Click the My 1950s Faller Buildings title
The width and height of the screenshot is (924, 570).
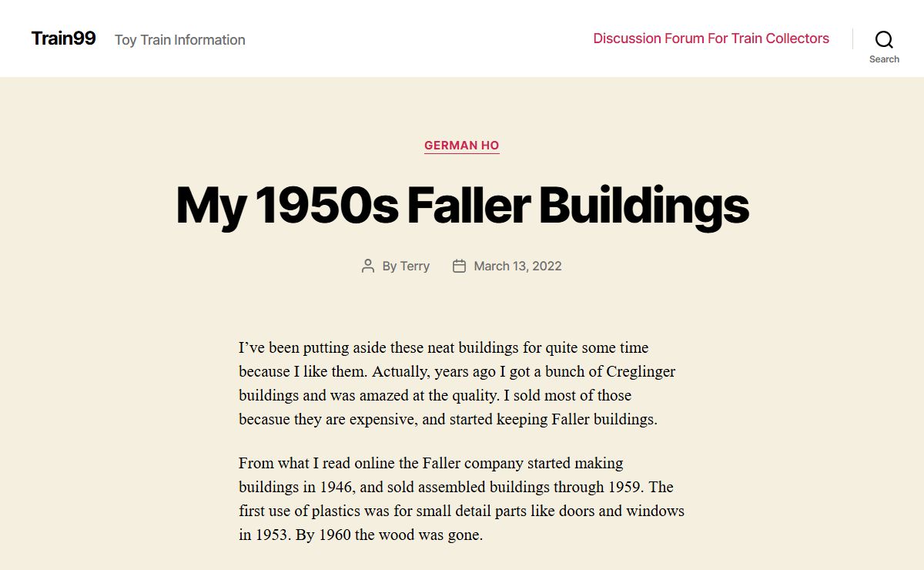(462, 205)
